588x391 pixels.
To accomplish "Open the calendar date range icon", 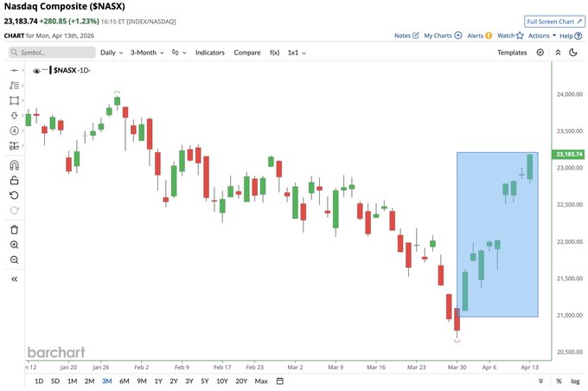I will [x=280, y=381].
